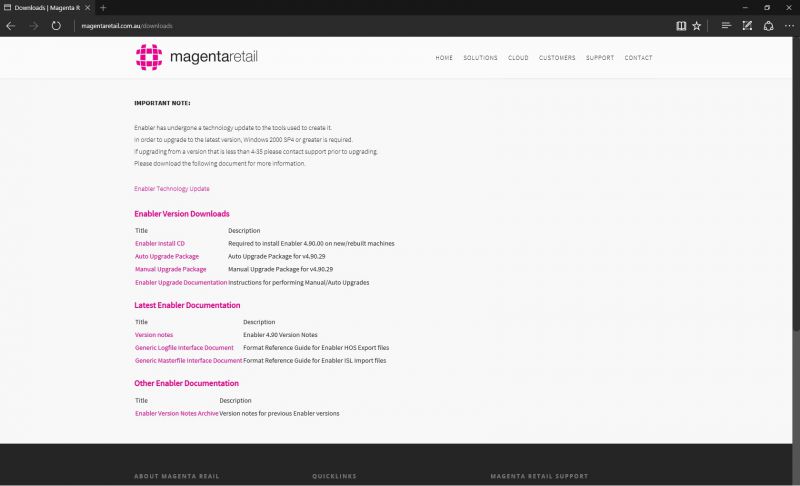Open the share icon in toolbar

[769, 26]
